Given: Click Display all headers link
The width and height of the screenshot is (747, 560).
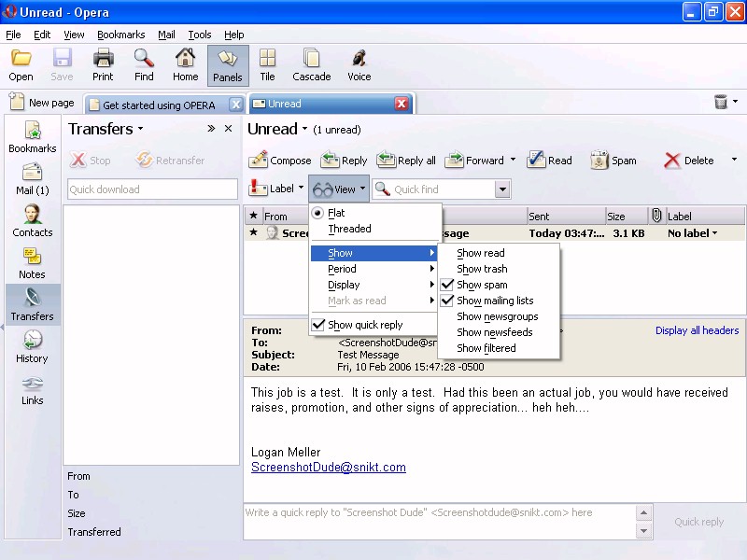Looking at the screenshot, I should 697,330.
